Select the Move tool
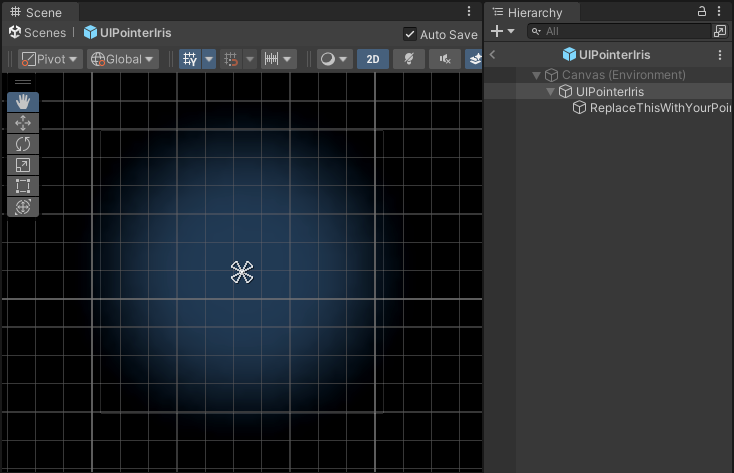The height and width of the screenshot is (473, 734). pos(23,123)
